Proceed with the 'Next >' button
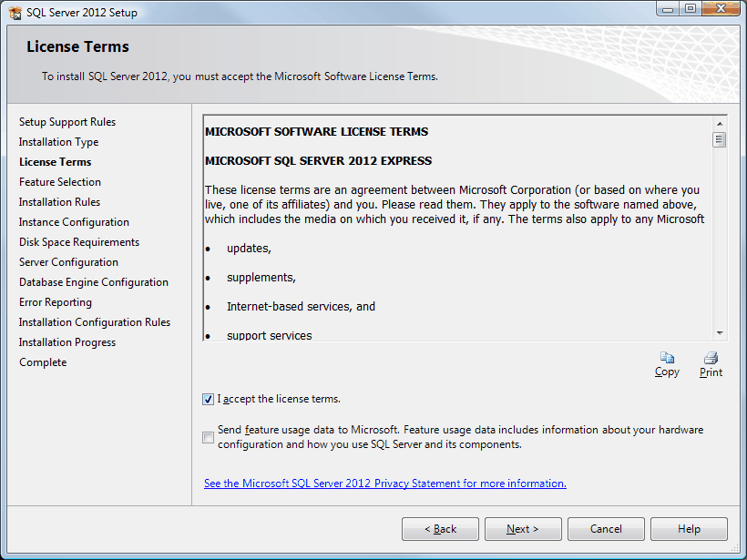The image size is (747, 560). (523, 529)
